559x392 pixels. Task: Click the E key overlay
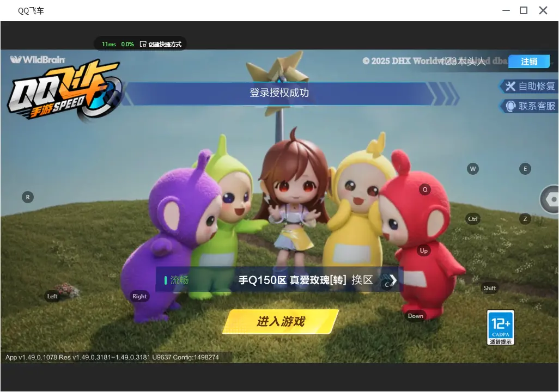(525, 169)
